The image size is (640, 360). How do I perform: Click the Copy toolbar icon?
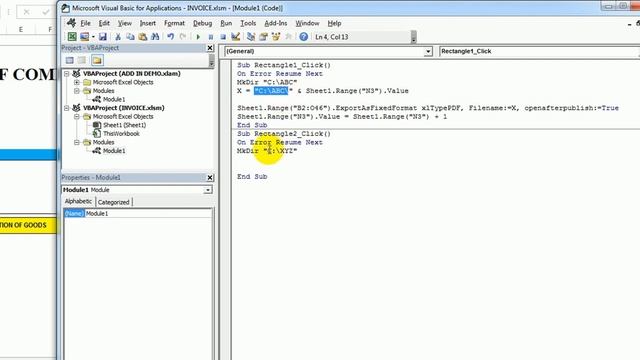coord(130,37)
